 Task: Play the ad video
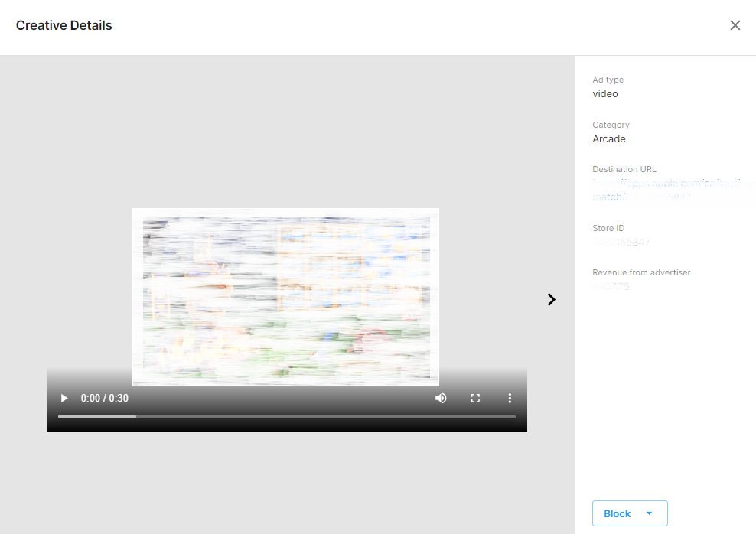64,398
